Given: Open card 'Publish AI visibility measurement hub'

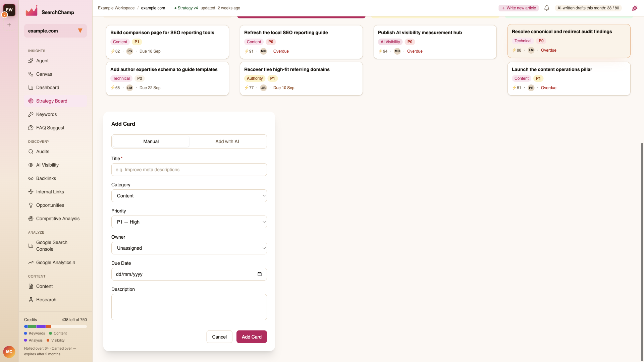Looking at the screenshot, I should [435, 42].
